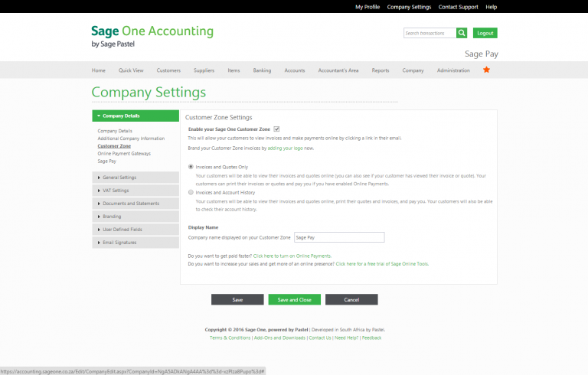Image resolution: width=588 pixels, height=375 pixels.
Task: Click link to turn on Online Payments
Action: pos(292,256)
